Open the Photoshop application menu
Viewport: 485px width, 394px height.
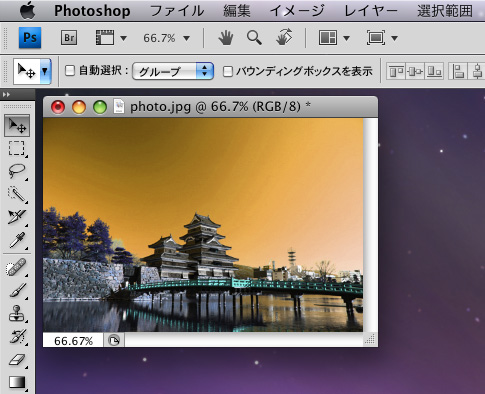pyautogui.click(x=92, y=11)
